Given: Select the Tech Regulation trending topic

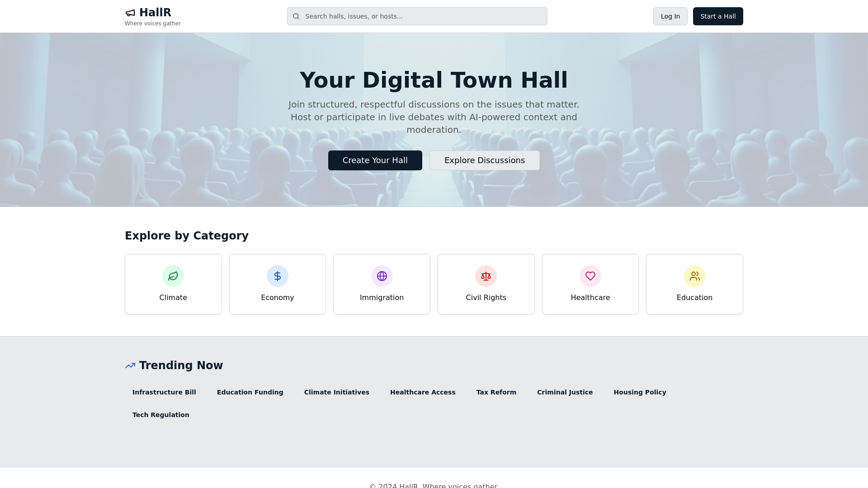Looking at the screenshot, I should click(x=161, y=415).
